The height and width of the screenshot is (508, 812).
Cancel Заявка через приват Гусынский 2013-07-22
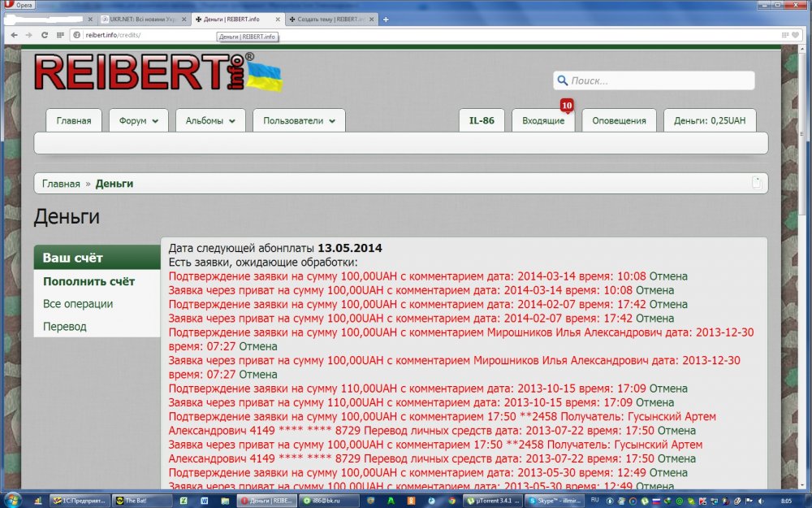[x=676, y=458]
